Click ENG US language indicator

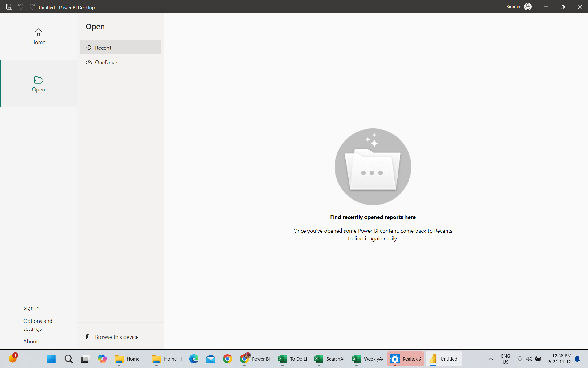pos(505,359)
